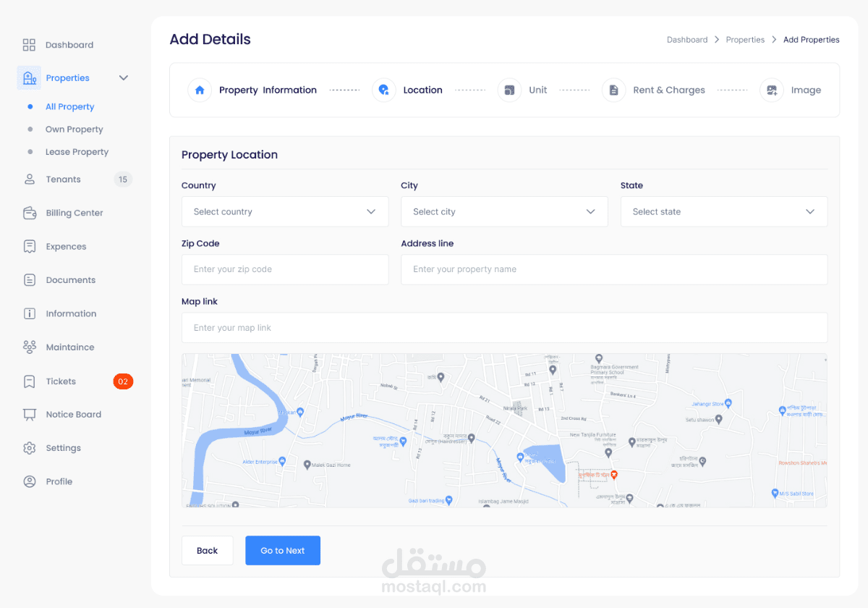Viewport: 868px width, 608px height.
Task: Click the Add Properties breadcrumb
Action: [812, 40]
